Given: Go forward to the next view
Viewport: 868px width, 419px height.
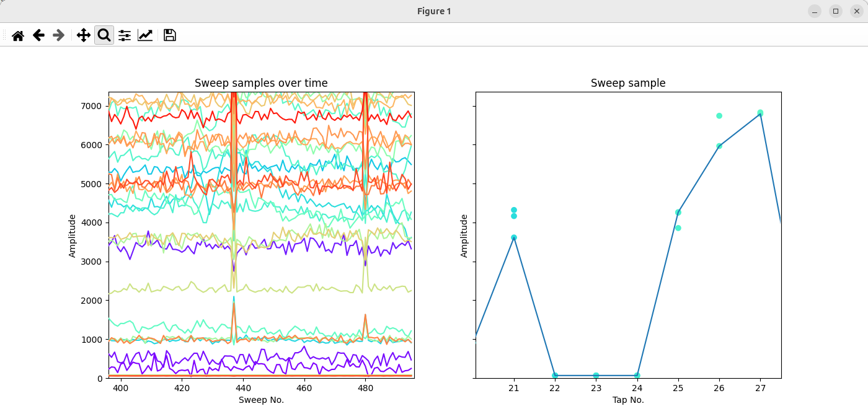Looking at the screenshot, I should 59,35.
